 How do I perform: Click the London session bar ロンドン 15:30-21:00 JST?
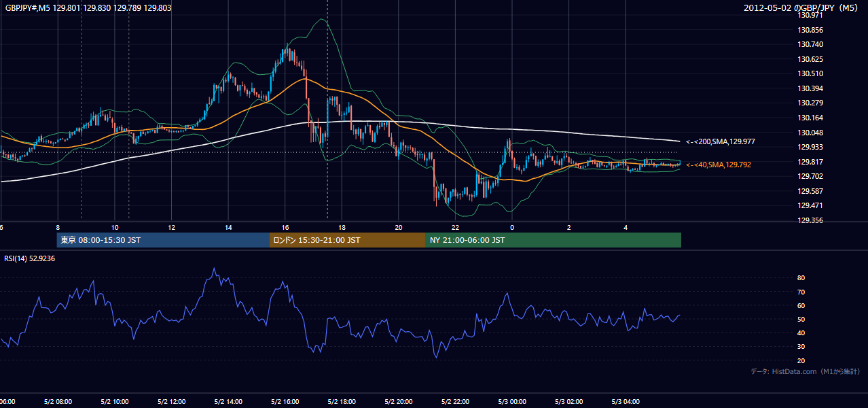click(x=348, y=240)
